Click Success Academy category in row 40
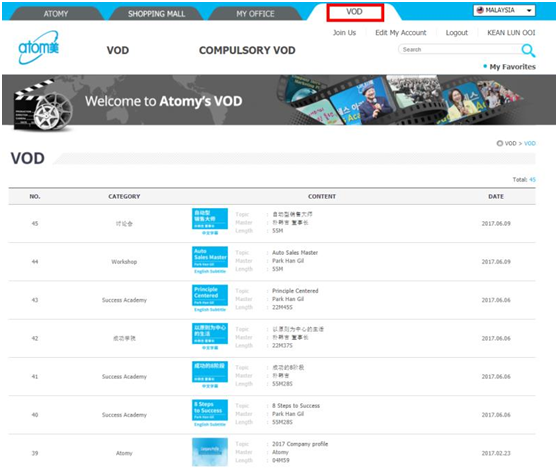 (x=124, y=415)
